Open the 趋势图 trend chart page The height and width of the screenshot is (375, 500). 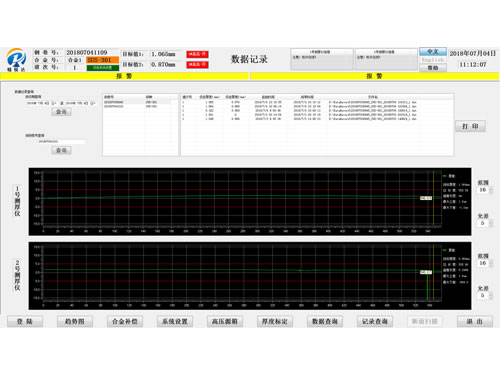pos(75,321)
